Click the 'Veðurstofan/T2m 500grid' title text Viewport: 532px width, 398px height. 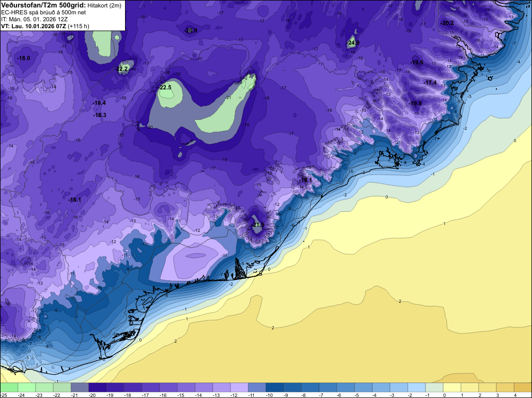tap(43, 5)
